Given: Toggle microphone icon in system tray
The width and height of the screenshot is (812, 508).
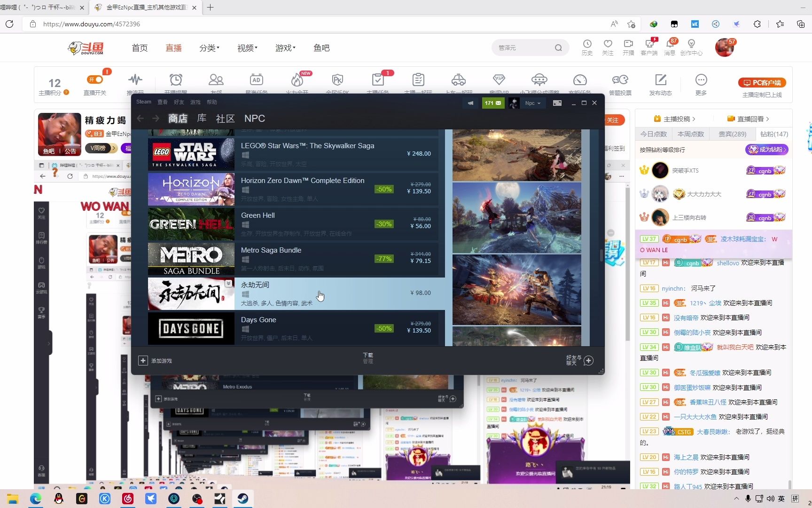Looking at the screenshot, I should tap(748, 499).
